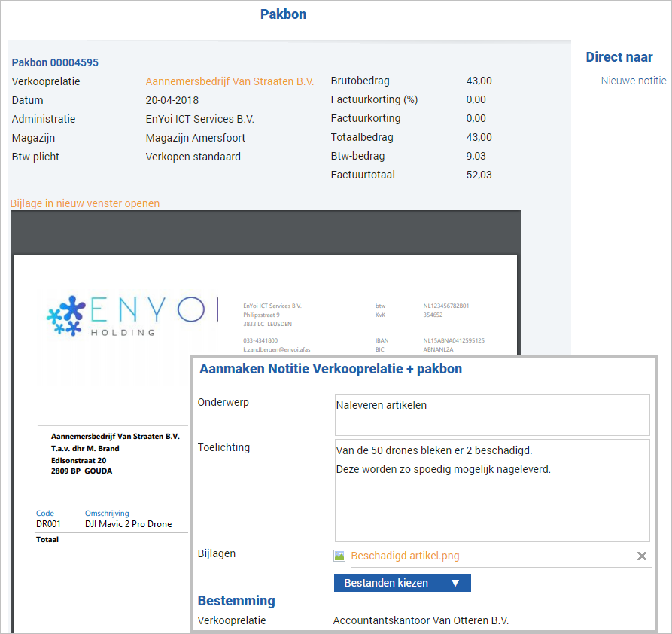Viewport: 672px width, 634px height.
Task: Click the Brutobedrag value 43,00
Action: pos(479,81)
